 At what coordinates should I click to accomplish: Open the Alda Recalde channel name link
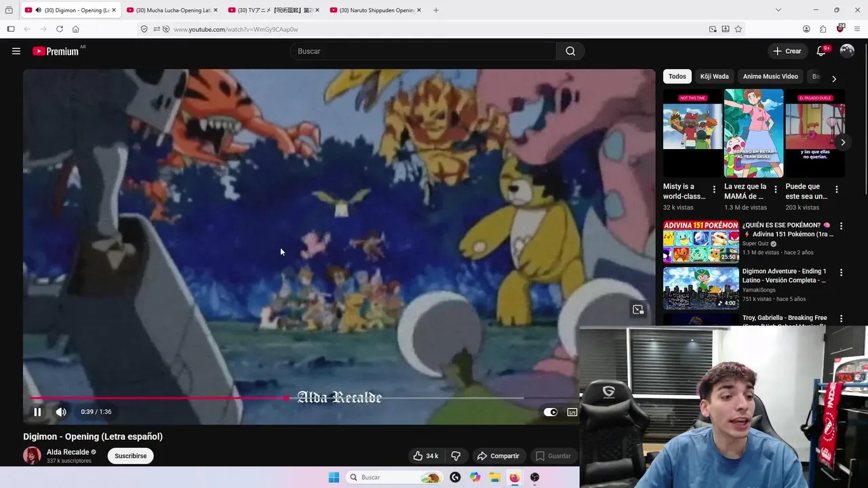(x=68, y=452)
